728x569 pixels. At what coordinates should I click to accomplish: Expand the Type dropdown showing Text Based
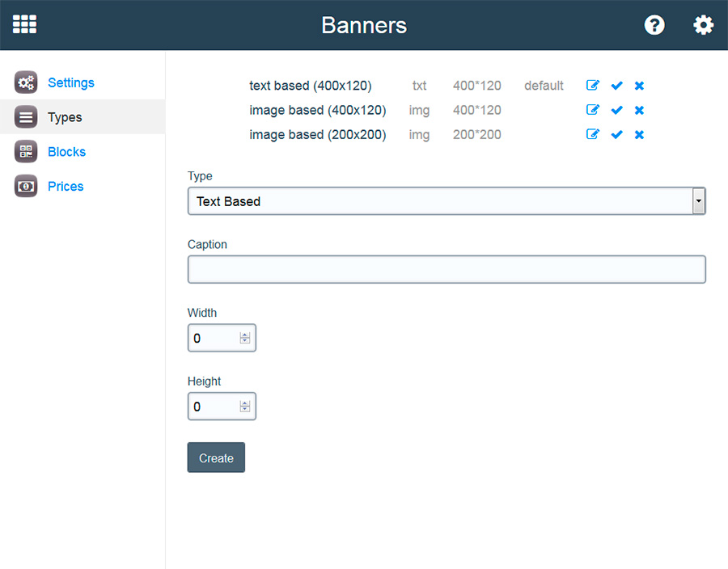447,201
